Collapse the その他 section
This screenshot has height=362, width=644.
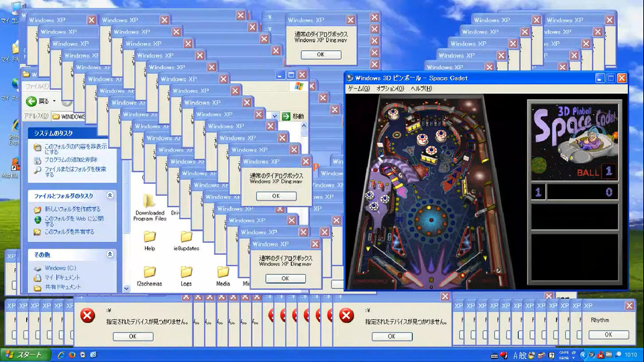pyautogui.click(x=109, y=255)
